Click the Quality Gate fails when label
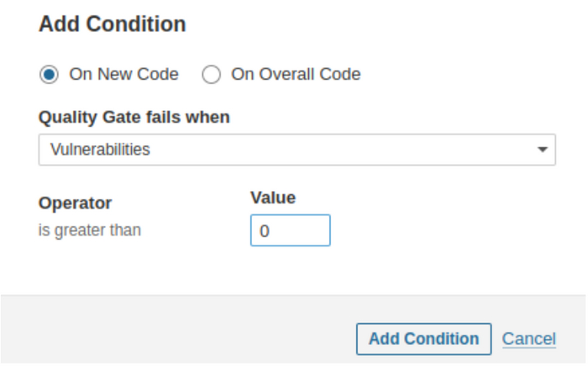The width and height of the screenshot is (588, 370). pos(134,118)
